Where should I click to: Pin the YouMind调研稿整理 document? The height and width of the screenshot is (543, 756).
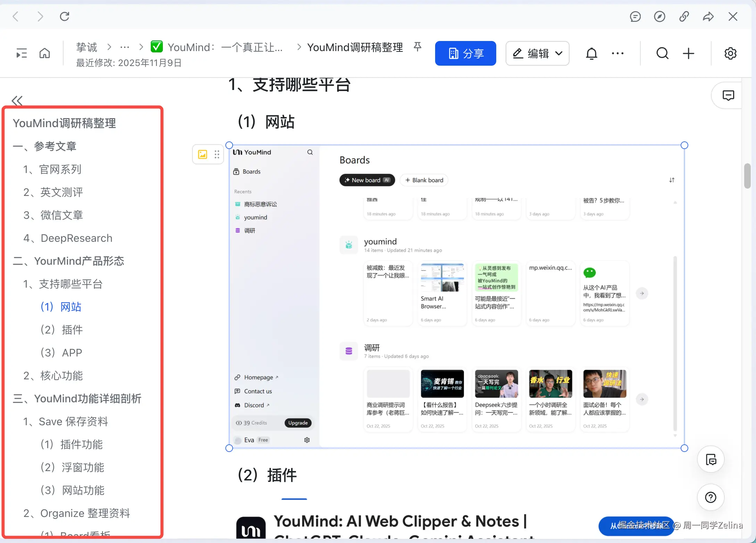click(x=417, y=47)
